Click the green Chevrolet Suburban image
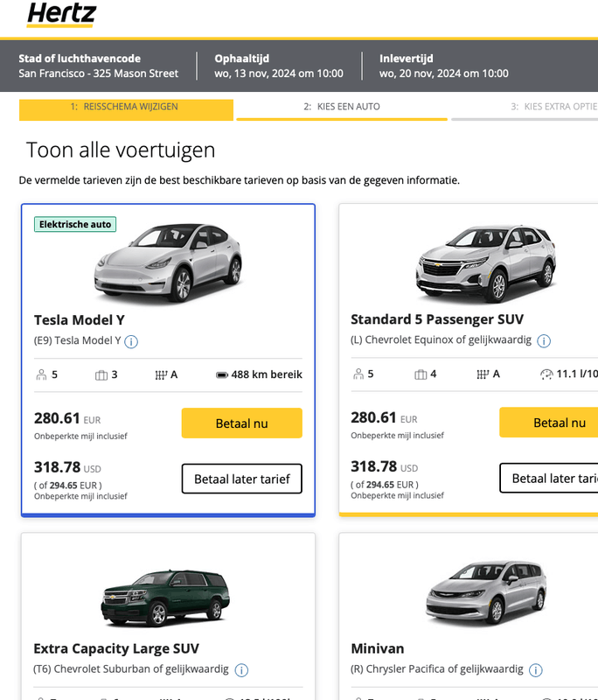 click(x=165, y=598)
